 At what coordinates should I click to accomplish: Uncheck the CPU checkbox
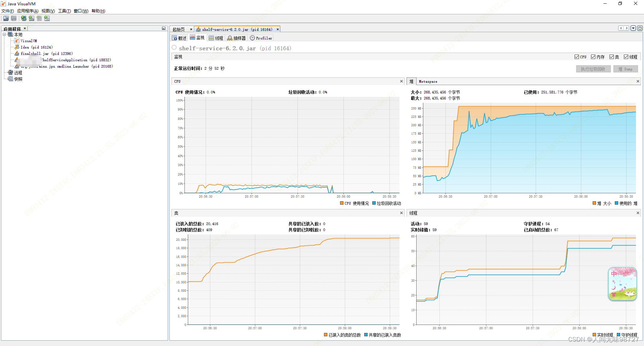point(577,57)
